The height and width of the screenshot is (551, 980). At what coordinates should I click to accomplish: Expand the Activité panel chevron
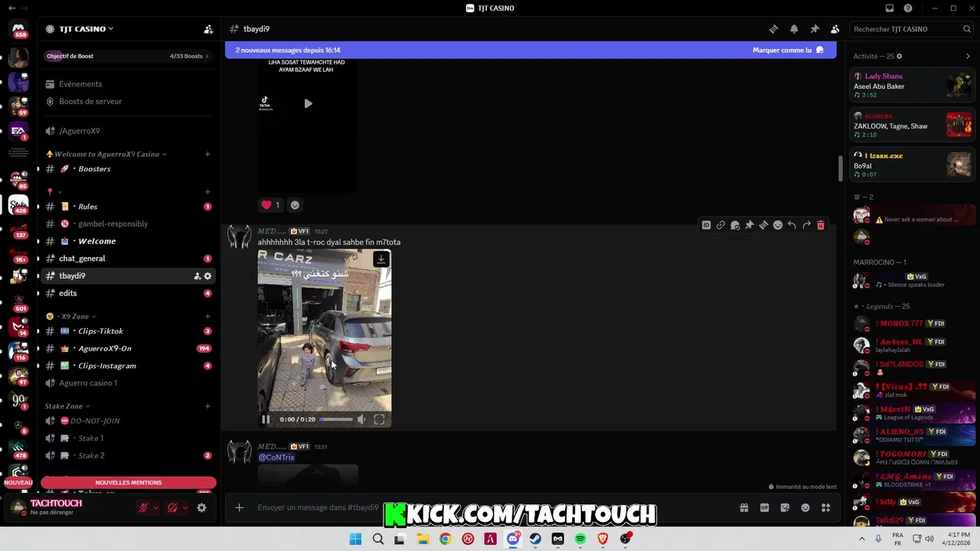click(968, 56)
